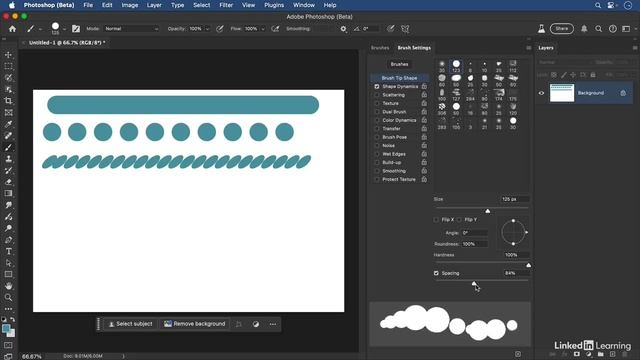Image resolution: width=640 pixels, height=360 pixels.
Task: Enable Color Dynamics checkbox
Action: tap(377, 120)
